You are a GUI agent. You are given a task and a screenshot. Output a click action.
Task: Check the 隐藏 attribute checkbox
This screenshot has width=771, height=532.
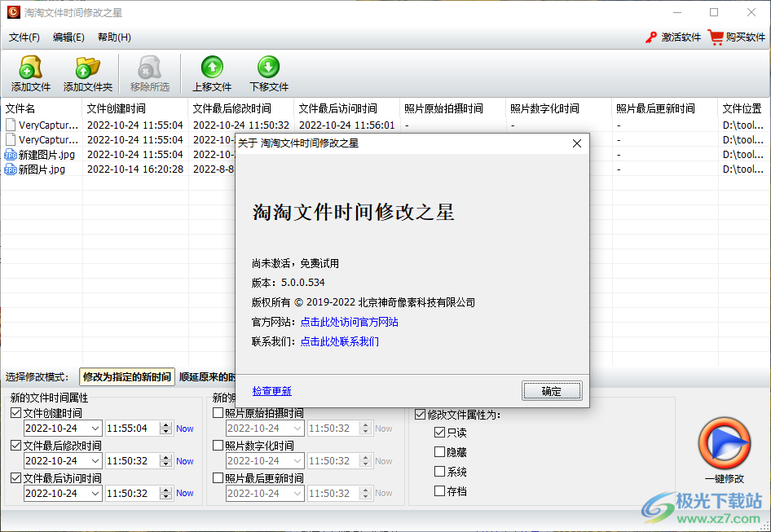tap(439, 452)
